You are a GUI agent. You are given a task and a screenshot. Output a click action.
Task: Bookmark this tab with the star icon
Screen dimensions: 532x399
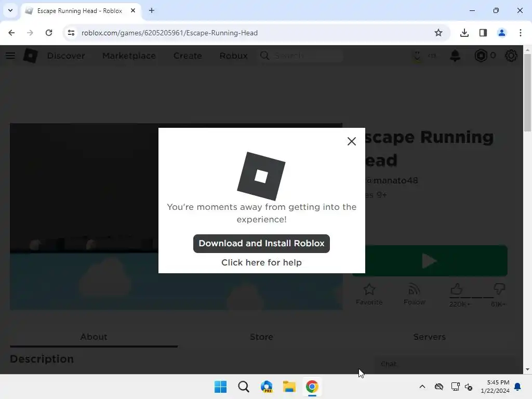coord(438,33)
